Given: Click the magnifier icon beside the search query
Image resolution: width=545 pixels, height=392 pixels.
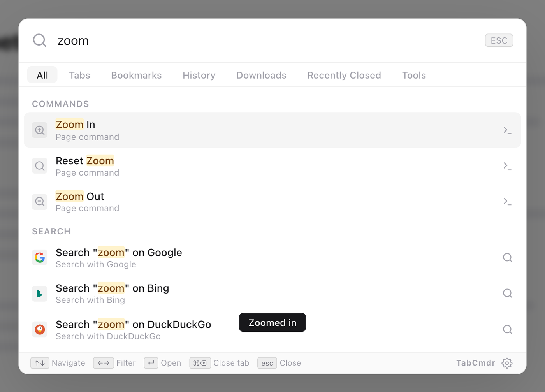Looking at the screenshot, I should tap(40, 40).
